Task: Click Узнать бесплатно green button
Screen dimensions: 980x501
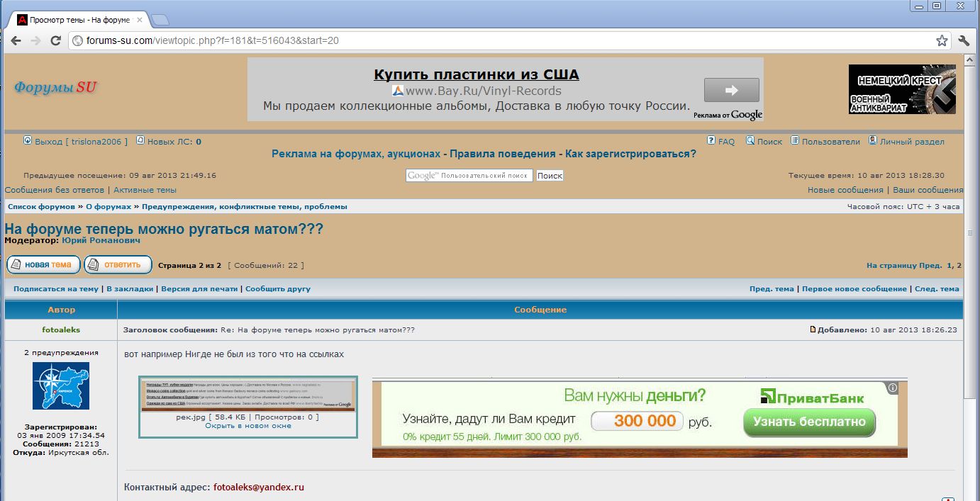Action: (x=809, y=422)
